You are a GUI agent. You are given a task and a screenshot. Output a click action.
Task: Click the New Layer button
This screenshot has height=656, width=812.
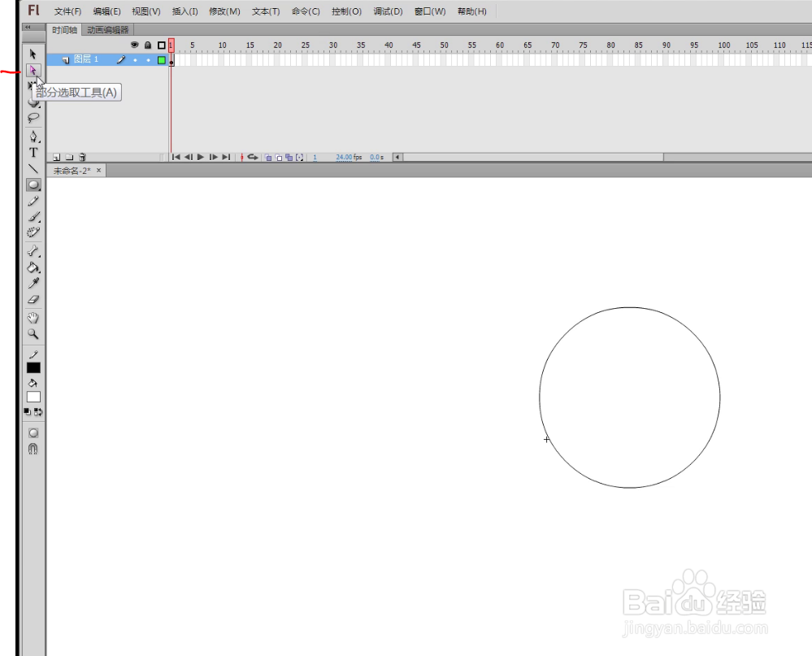click(55, 157)
